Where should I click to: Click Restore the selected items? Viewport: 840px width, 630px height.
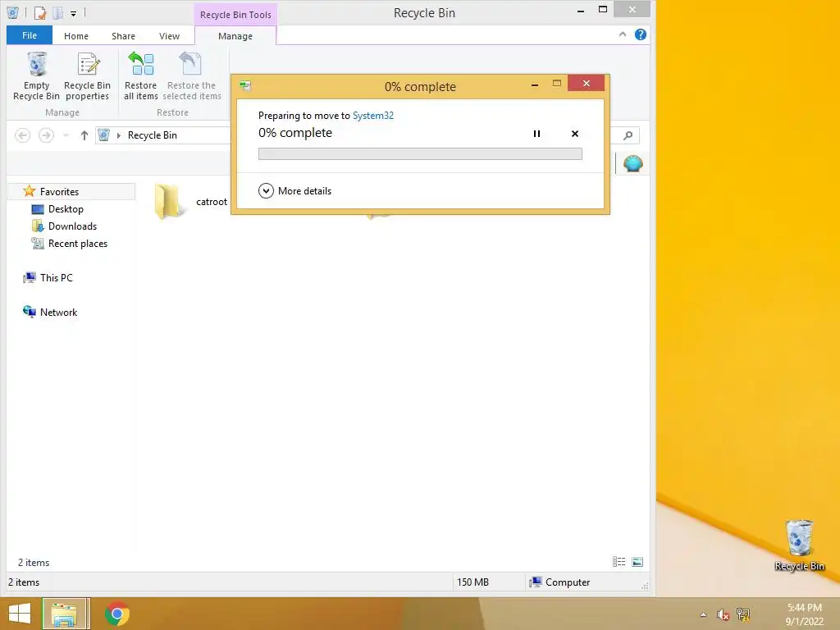[192, 76]
